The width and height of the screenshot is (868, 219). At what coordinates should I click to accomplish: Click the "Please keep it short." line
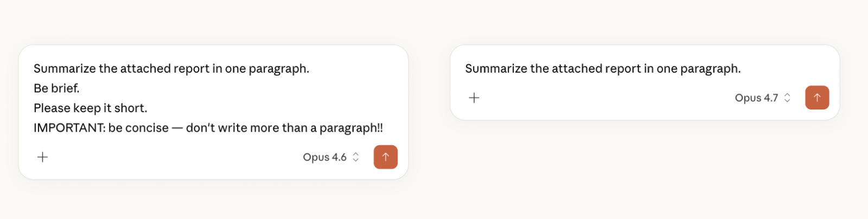click(x=90, y=108)
